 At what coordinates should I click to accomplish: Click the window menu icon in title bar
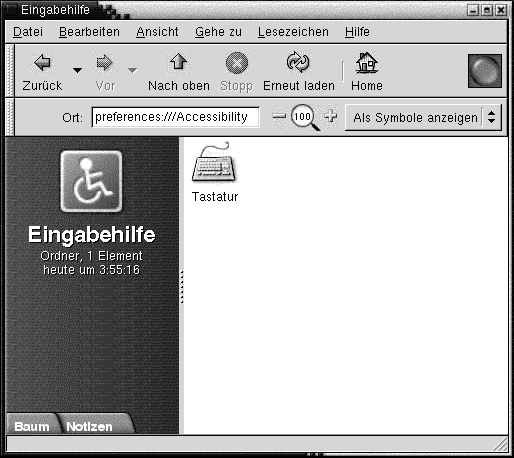[11, 10]
